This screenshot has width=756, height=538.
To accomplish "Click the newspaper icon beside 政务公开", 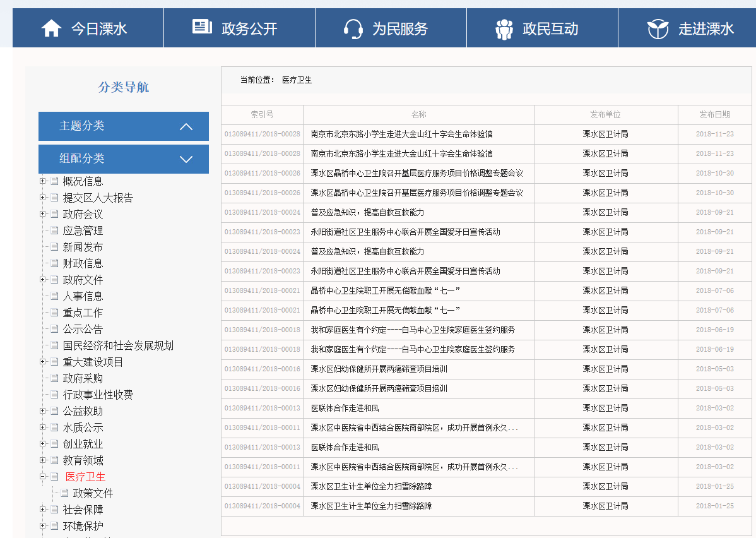I will [x=202, y=27].
